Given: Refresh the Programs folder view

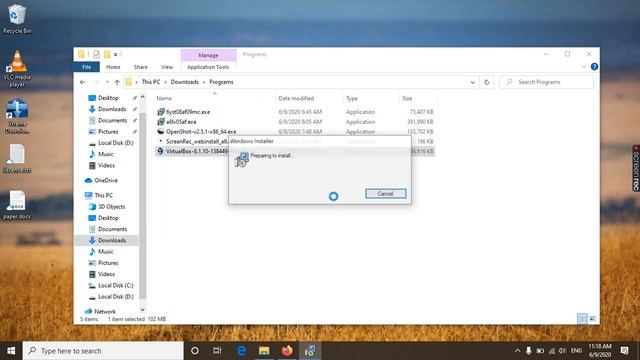Looking at the screenshot, I should click(x=487, y=82).
